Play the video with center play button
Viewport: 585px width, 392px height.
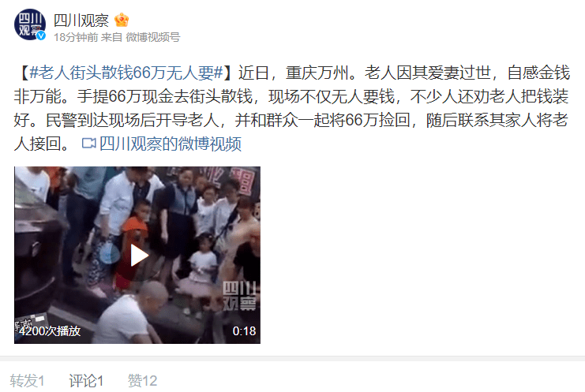pos(138,256)
